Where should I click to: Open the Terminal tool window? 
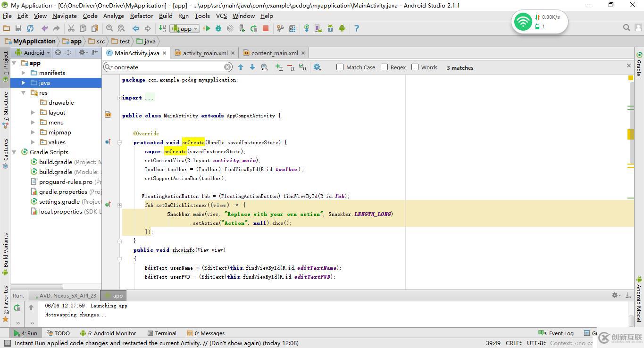pyautogui.click(x=162, y=333)
